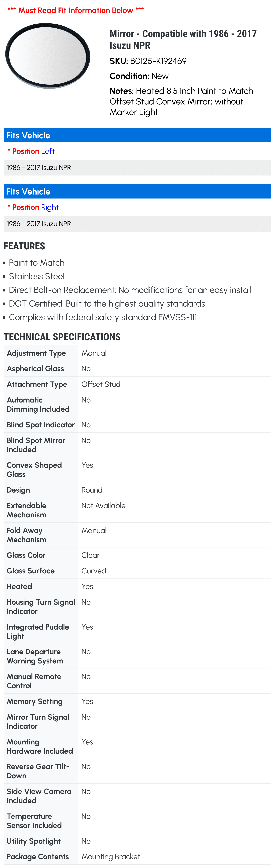Click the Must Read Fit Information notice
Image resolution: width=275 pixels, height=868 pixels.
pyautogui.click(x=76, y=10)
